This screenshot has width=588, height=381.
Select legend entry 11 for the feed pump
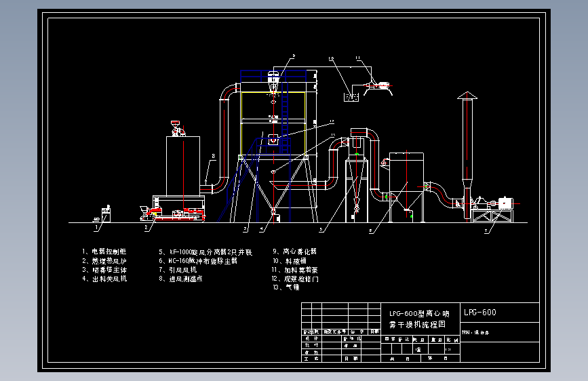pyautogui.click(x=295, y=270)
